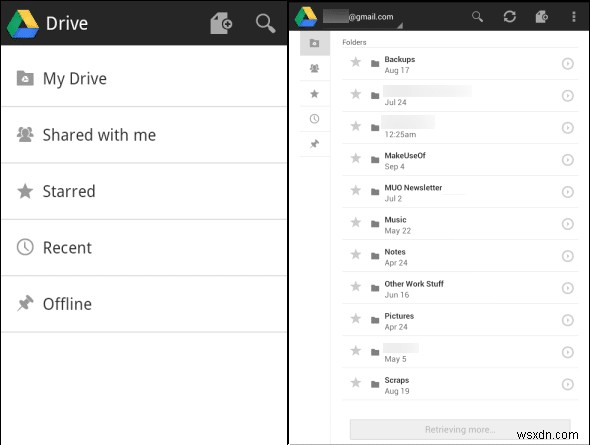The width and height of the screenshot is (590, 445).
Task: Expand details arrow for May 5 folder
Action: click(567, 352)
